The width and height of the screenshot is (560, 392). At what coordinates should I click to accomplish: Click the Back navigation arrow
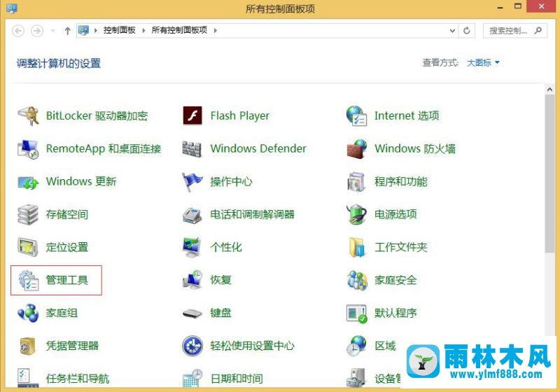(18, 31)
